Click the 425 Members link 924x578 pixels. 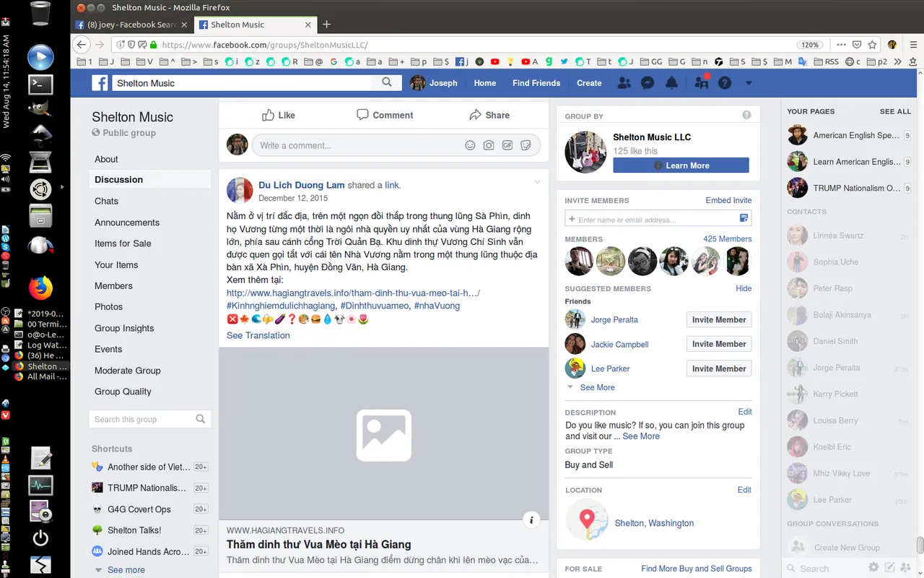click(727, 238)
